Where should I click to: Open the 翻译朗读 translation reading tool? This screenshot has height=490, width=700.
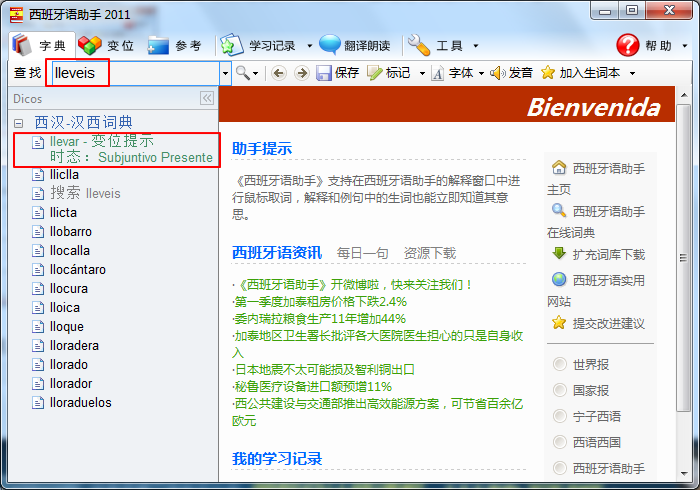(355, 46)
